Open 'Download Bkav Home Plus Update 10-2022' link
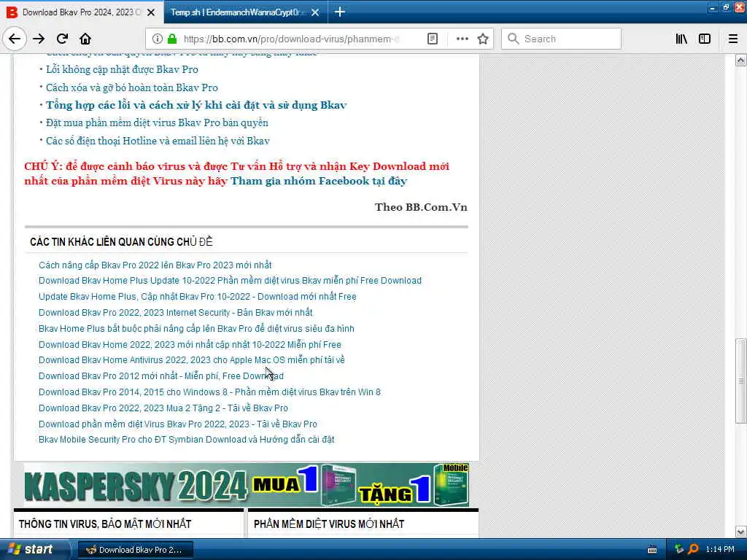The width and height of the screenshot is (747, 560). pyautogui.click(x=230, y=281)
